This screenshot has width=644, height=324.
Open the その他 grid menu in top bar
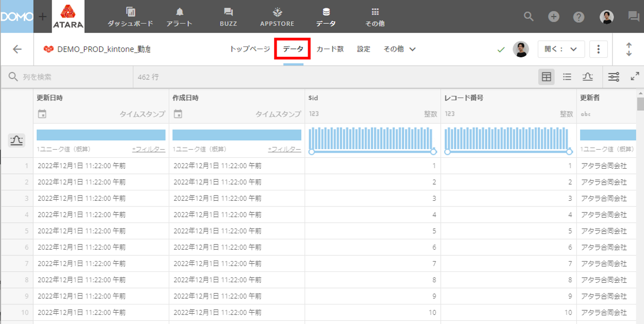tap(375, 17)
